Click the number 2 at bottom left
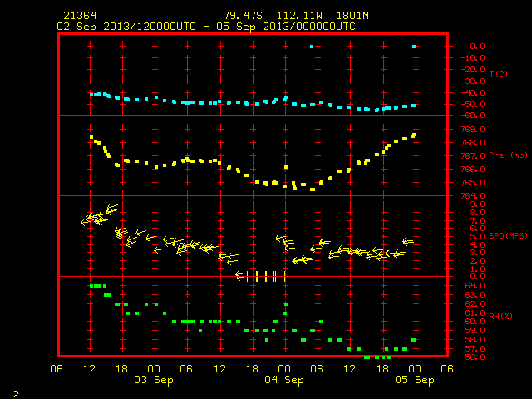 pos(16,394)
